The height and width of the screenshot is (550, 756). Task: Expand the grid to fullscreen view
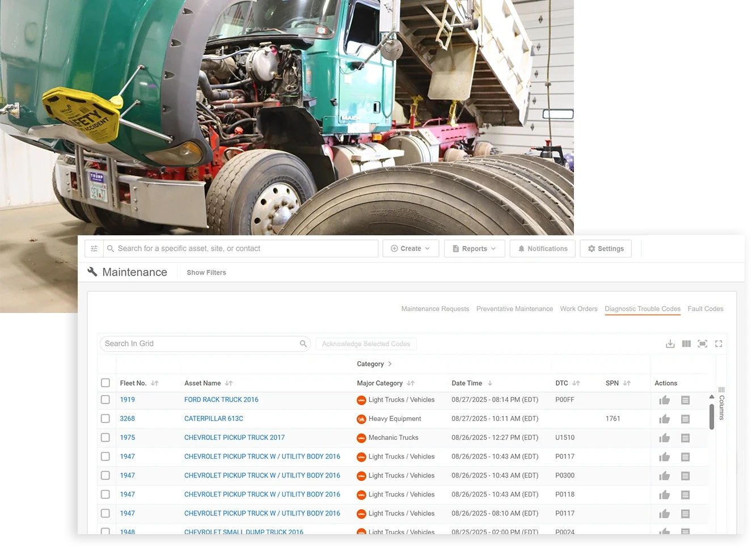coord(719,344)
